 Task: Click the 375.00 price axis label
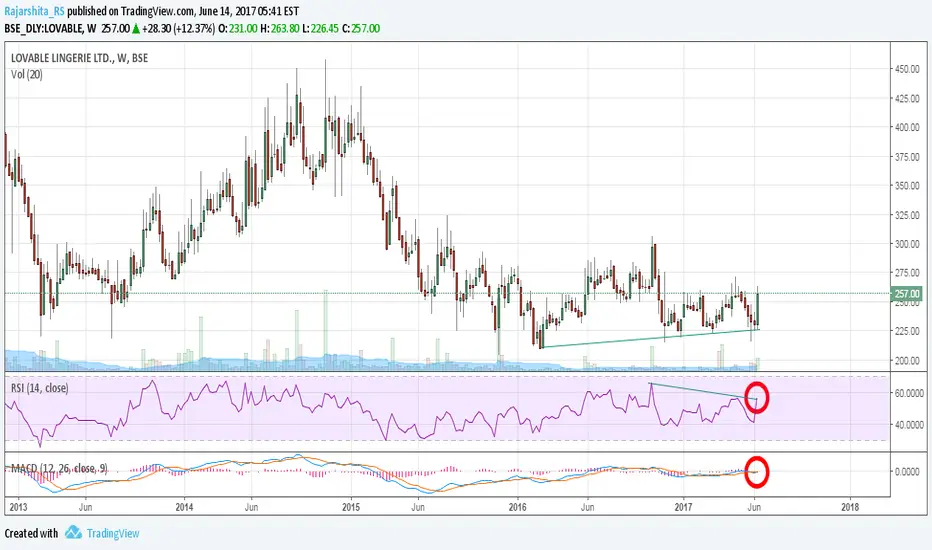tap(908, 156)
